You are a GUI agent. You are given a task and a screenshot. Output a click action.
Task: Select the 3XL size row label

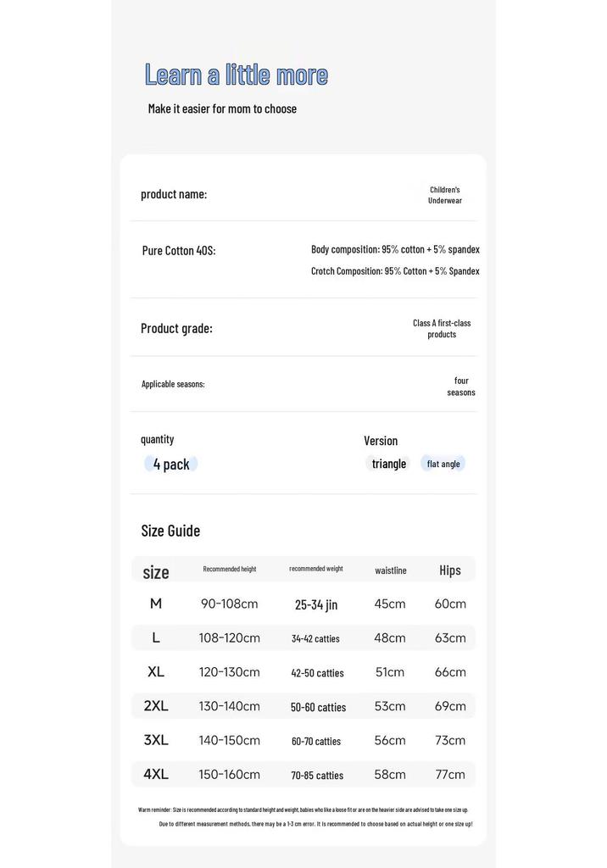pyautogui.click(x=156, y=740)
